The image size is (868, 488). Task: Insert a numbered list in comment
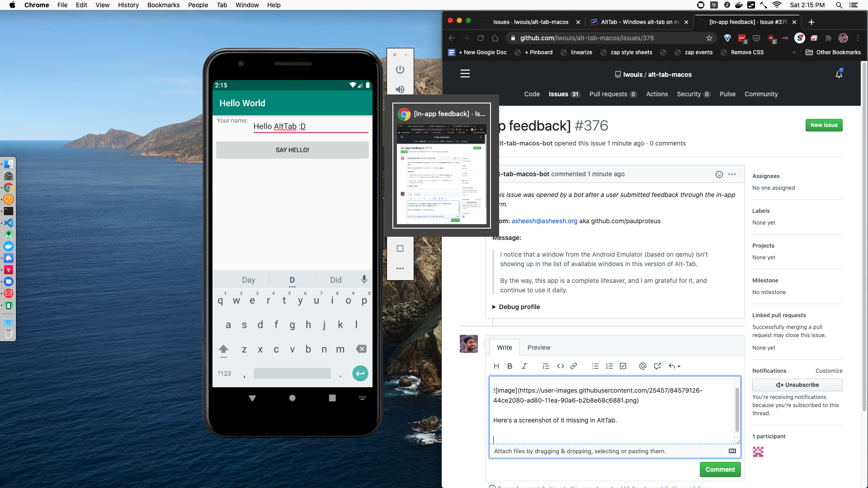609,366
